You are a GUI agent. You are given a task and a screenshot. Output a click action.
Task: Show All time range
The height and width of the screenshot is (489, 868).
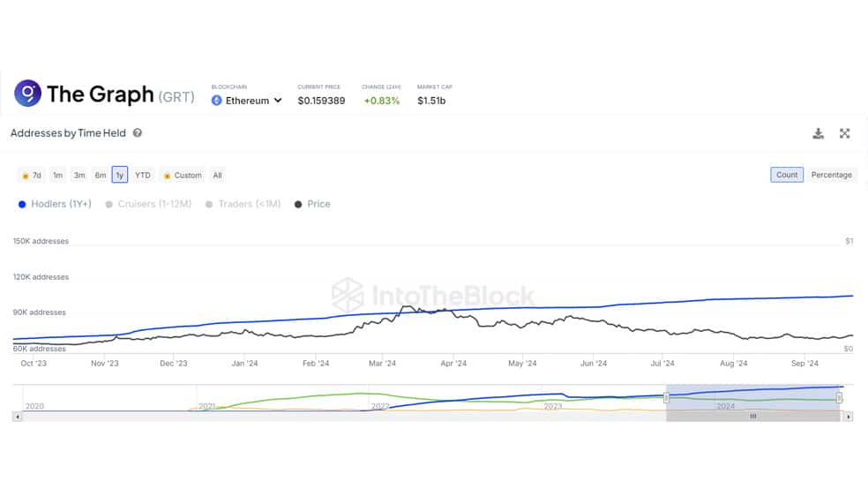pos(218,175)
